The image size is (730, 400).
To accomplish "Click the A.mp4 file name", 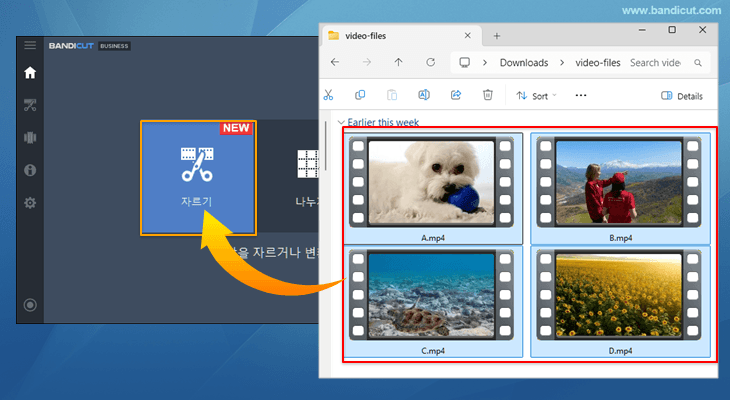I will pos(433,238).
